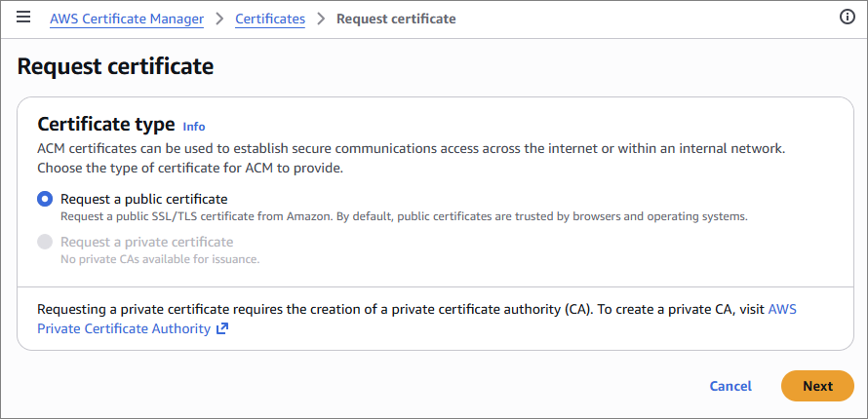868x419 pixels.
Task: Click the current 'Request certificate' breadcrumb item
Action: point(396,19)
